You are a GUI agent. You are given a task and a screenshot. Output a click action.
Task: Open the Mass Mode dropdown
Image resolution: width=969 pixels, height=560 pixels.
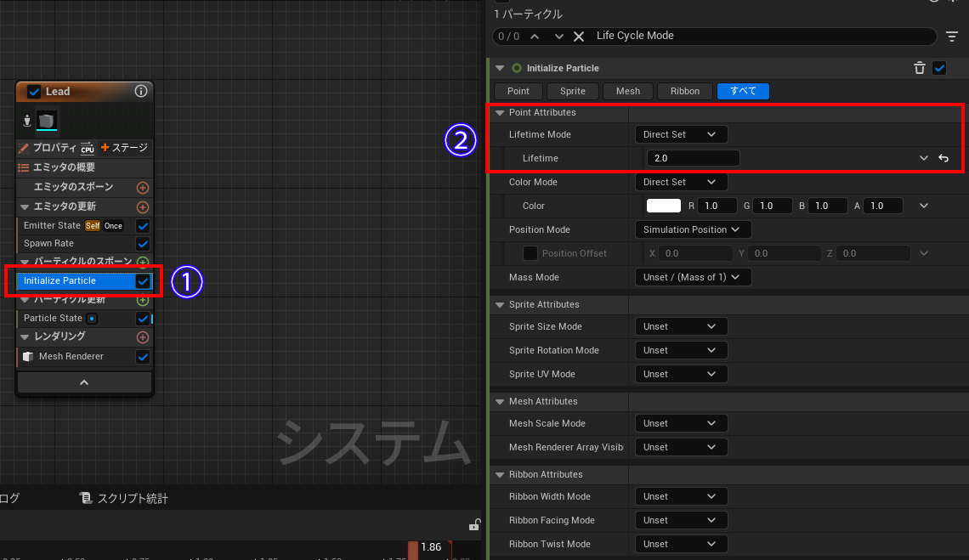pyautogui.click(x=693, y=277)
